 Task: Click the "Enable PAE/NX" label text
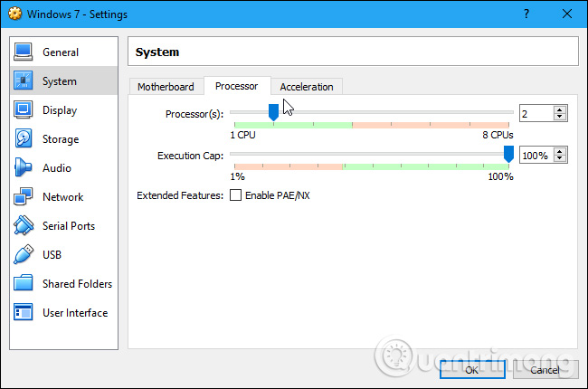pyautogui.click(x=278, y=195)
